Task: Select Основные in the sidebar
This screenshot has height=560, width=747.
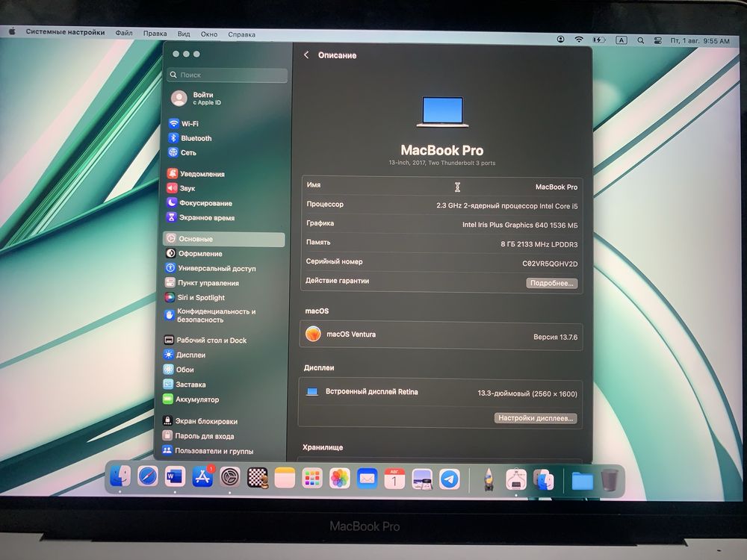Action: click(x=224, y=239)
